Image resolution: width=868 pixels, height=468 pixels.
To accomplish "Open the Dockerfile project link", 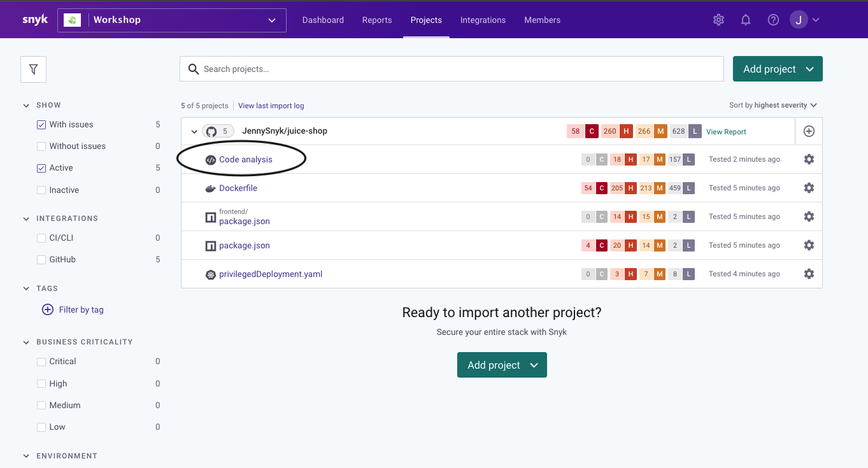I will 238,188.
